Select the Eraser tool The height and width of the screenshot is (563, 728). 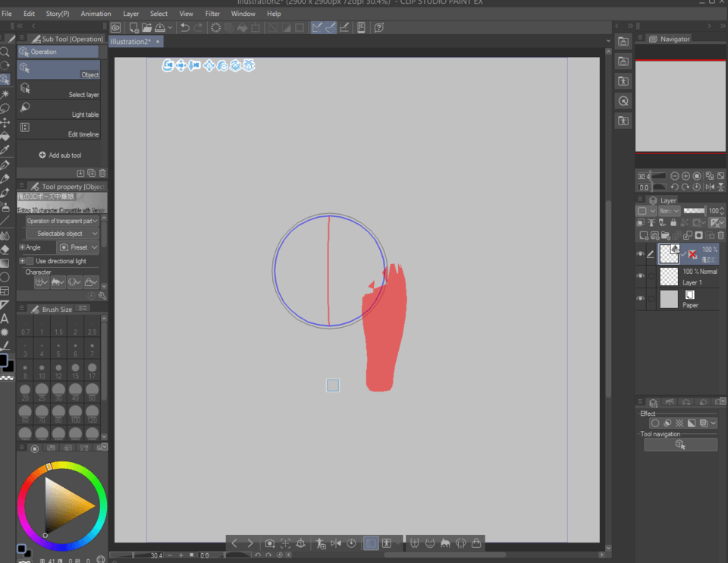pyautogui.click(x=5, y=250)
